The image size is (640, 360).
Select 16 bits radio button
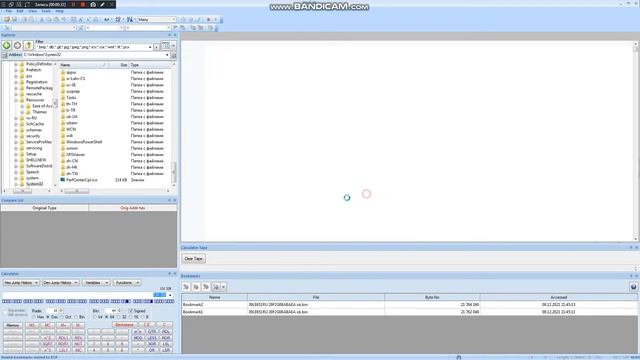(x=131, y=317)
